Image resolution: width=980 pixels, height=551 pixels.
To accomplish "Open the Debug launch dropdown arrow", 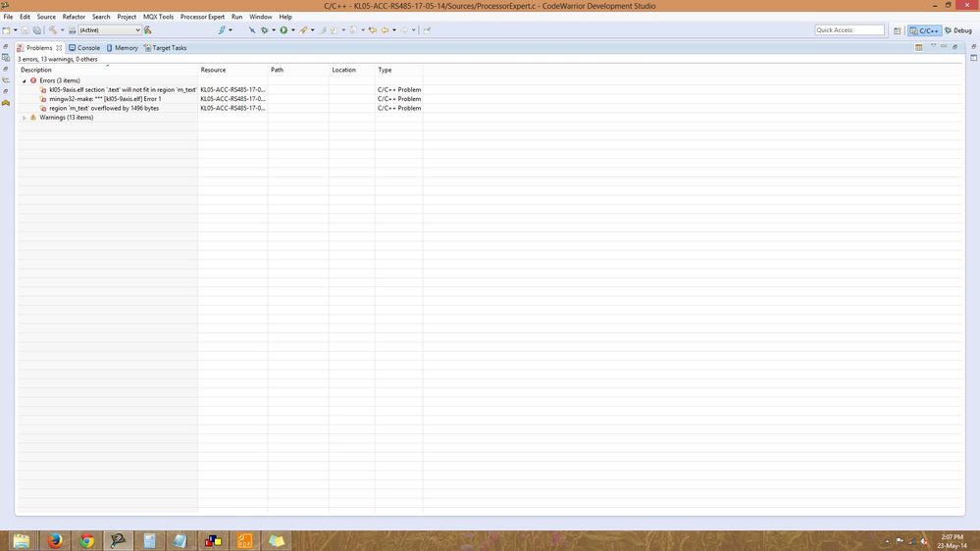I will coord(274,30).
